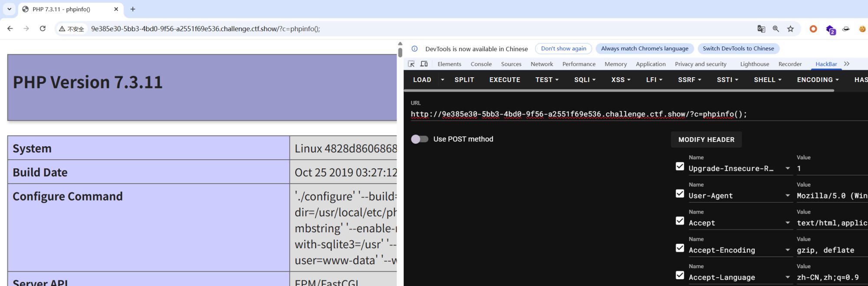The image size is (868, 286).
Task: Show more DevTools tabs with double chevron
Action: tap(846, 64)
